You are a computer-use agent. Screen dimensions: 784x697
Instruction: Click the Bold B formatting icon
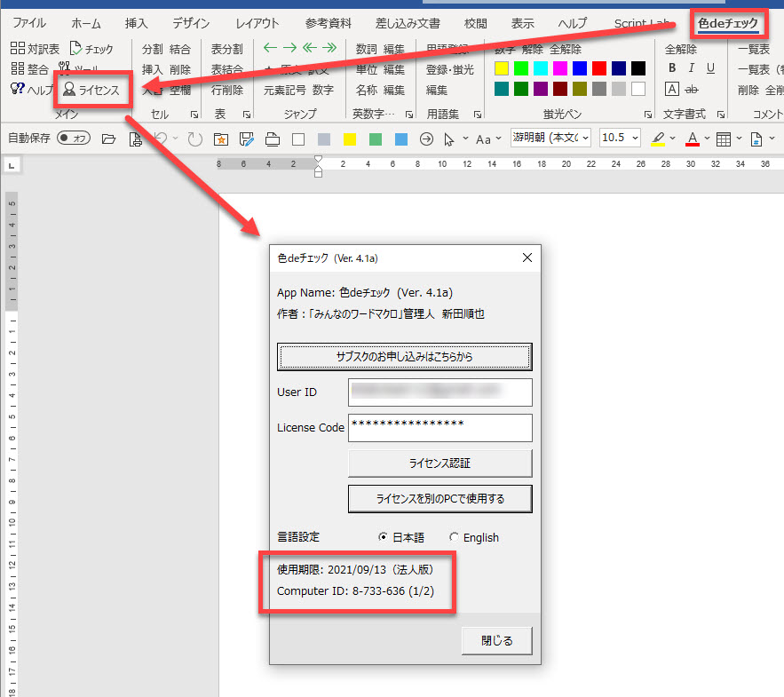[x=672, y=68]
